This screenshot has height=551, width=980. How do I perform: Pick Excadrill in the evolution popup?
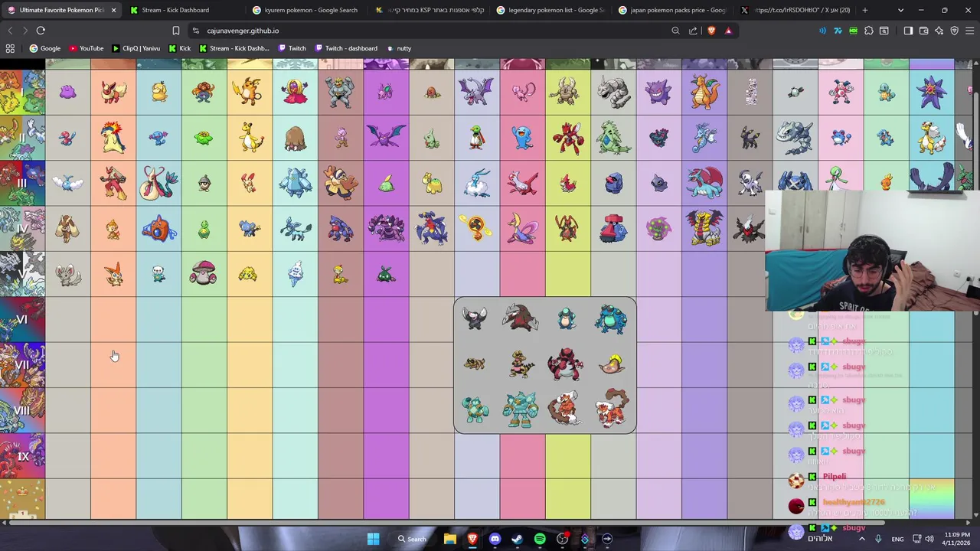521,318
